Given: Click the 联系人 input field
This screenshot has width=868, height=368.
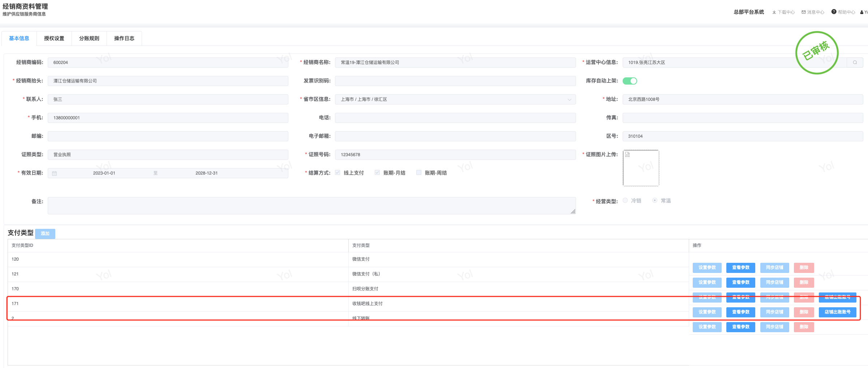Looking at the screenshot, I should tap(168, 99).
